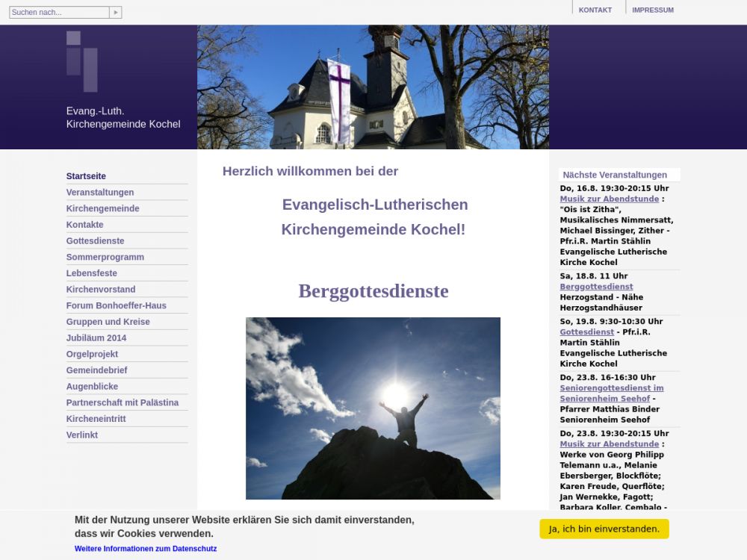Navigate to Orgelprojekt in sidebar
This screenshot has width=747, height=560.
coord(92,354)
